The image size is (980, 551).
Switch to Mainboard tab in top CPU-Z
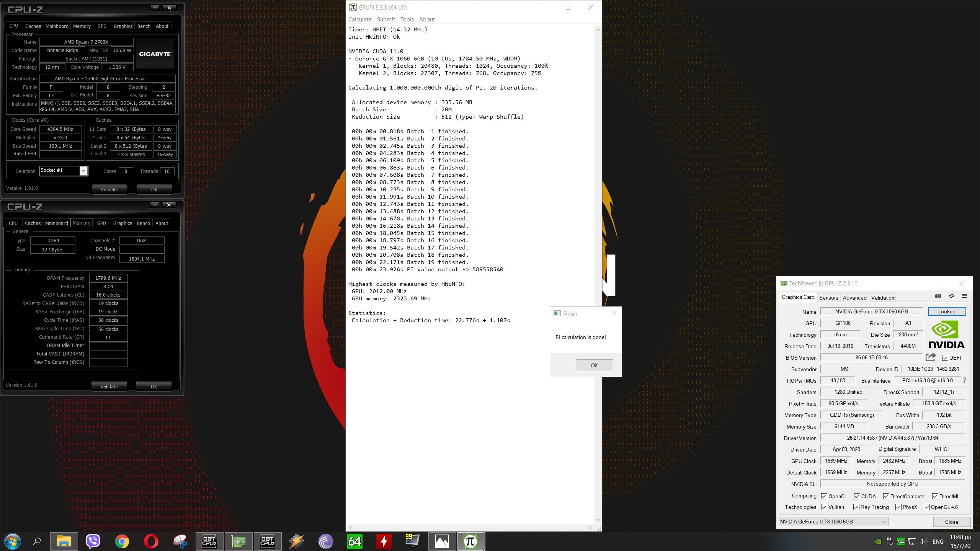tap(57, 26)
